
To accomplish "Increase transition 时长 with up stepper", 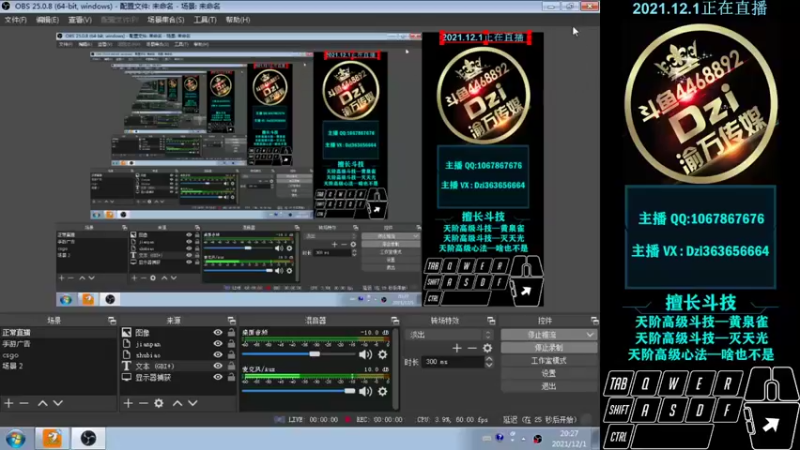I will (489, 359).
